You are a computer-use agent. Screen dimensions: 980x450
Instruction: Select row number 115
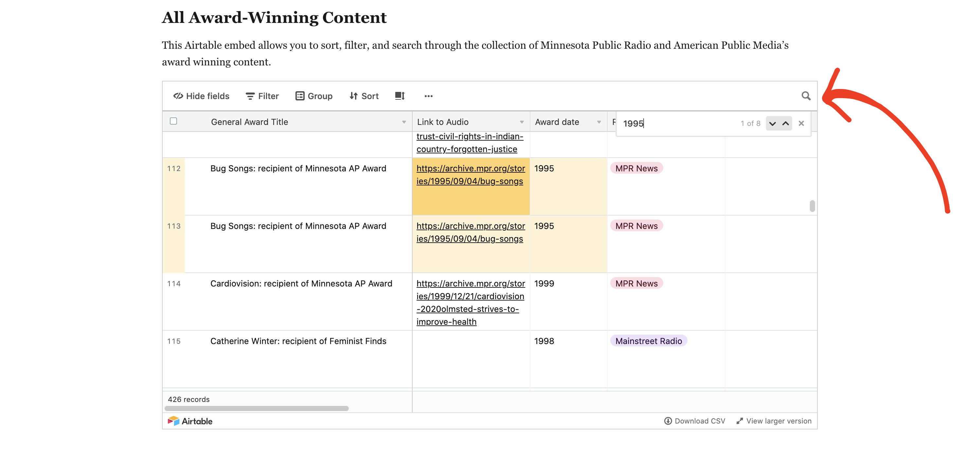(174, 341)
